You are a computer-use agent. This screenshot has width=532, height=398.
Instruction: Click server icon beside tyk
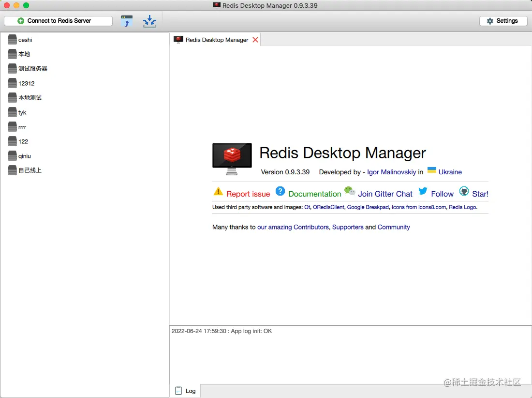(12, 112)
